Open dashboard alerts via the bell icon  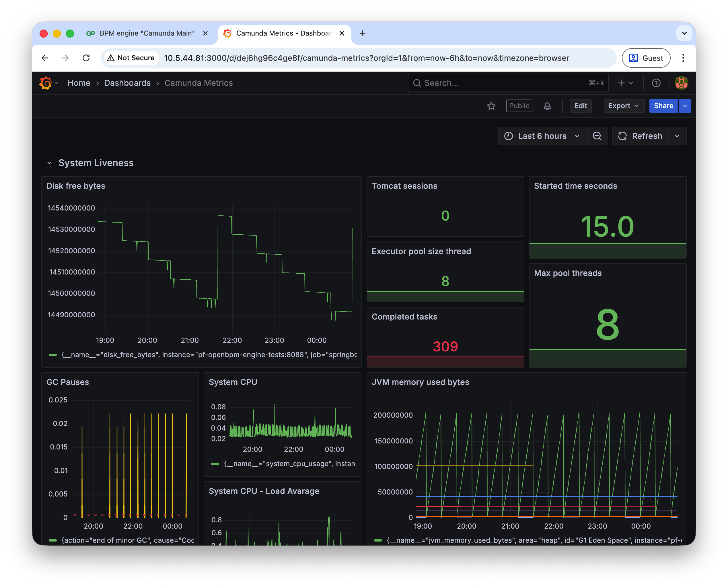click(x=548, y=106)
